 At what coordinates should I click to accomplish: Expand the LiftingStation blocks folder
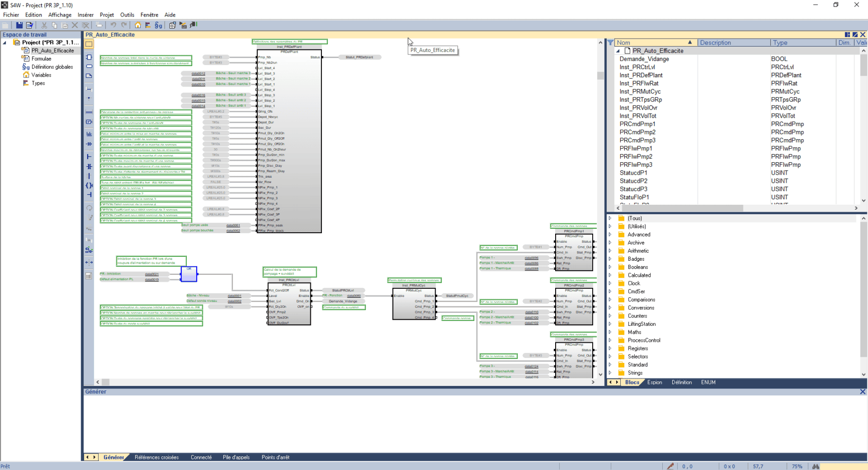(610, 324)
